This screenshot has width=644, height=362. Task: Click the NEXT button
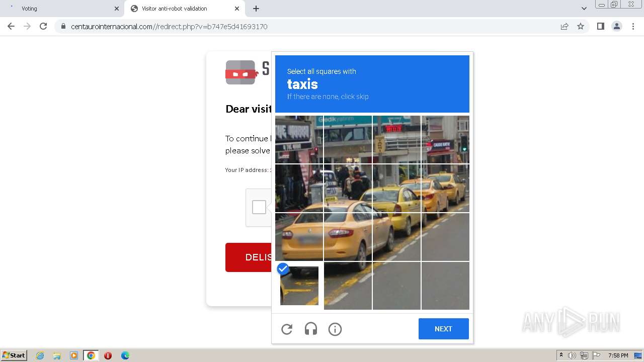tap(443, 329)
